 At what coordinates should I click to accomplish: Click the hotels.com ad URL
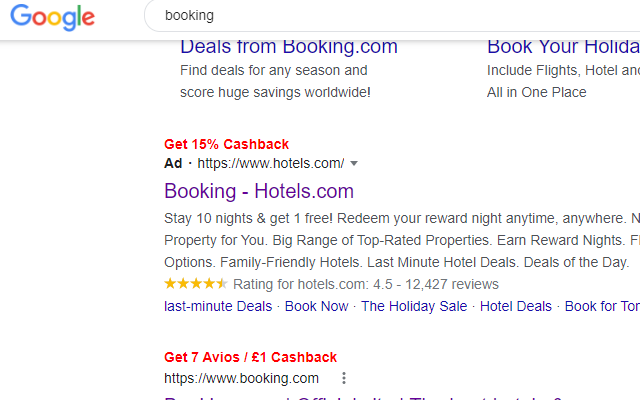pyautogui.click(x=270, y=163)
